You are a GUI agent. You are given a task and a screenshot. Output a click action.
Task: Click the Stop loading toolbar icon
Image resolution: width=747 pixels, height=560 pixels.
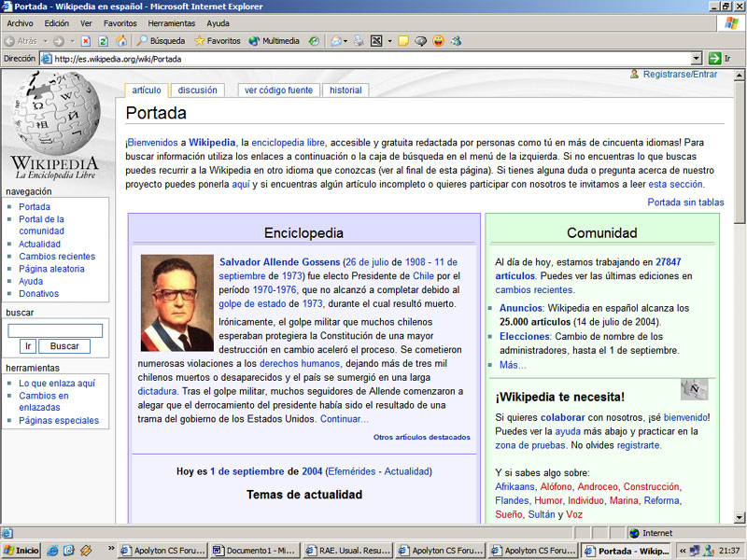coord(86,41)
